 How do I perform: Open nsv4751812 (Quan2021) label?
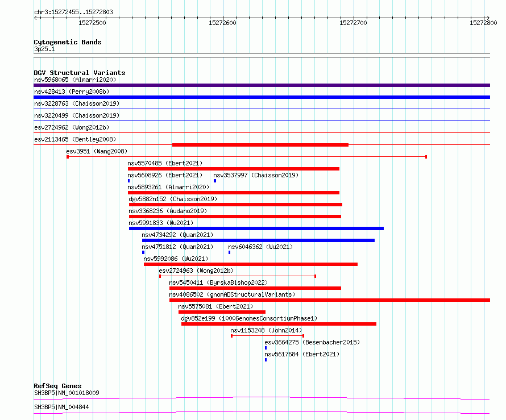click(177, 247)
